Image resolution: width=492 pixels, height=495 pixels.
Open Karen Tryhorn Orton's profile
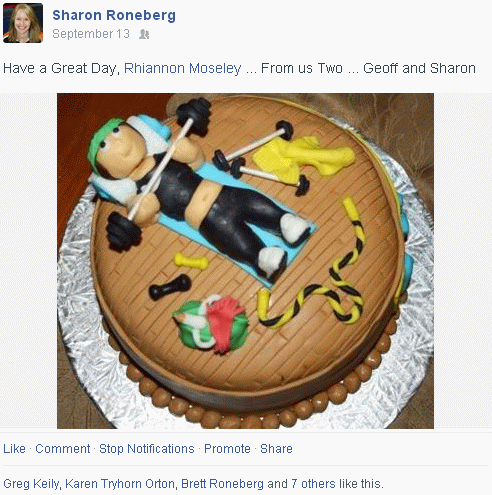(x=120, y=484)
